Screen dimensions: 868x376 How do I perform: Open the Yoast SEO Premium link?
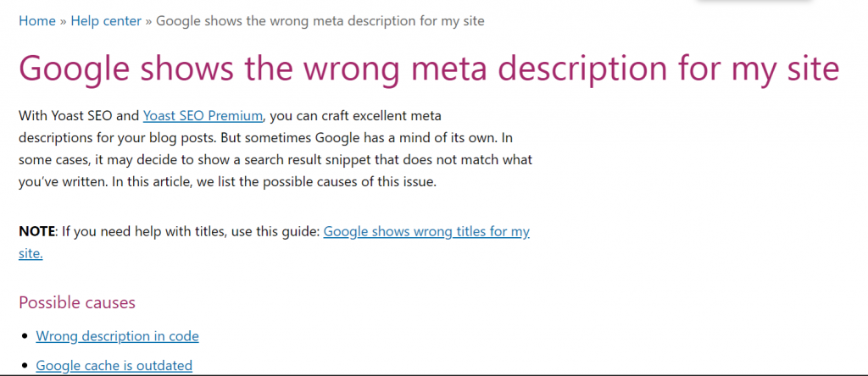203,115
